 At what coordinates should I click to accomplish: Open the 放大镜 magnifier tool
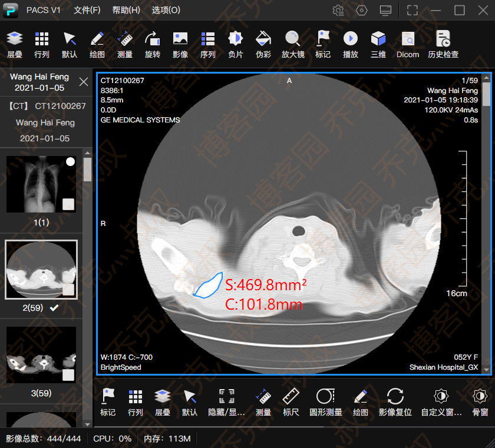coord(292,45)
